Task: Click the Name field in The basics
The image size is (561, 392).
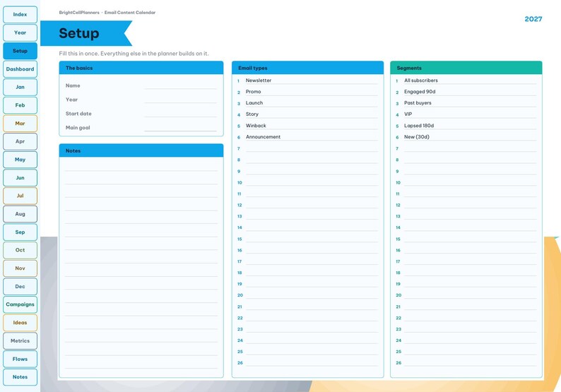Action: point(180,85)
